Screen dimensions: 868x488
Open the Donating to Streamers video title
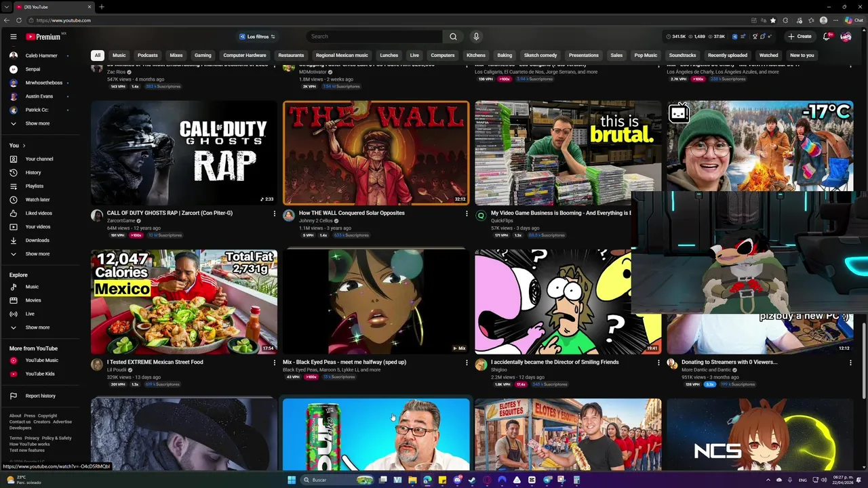coord(729,362)
